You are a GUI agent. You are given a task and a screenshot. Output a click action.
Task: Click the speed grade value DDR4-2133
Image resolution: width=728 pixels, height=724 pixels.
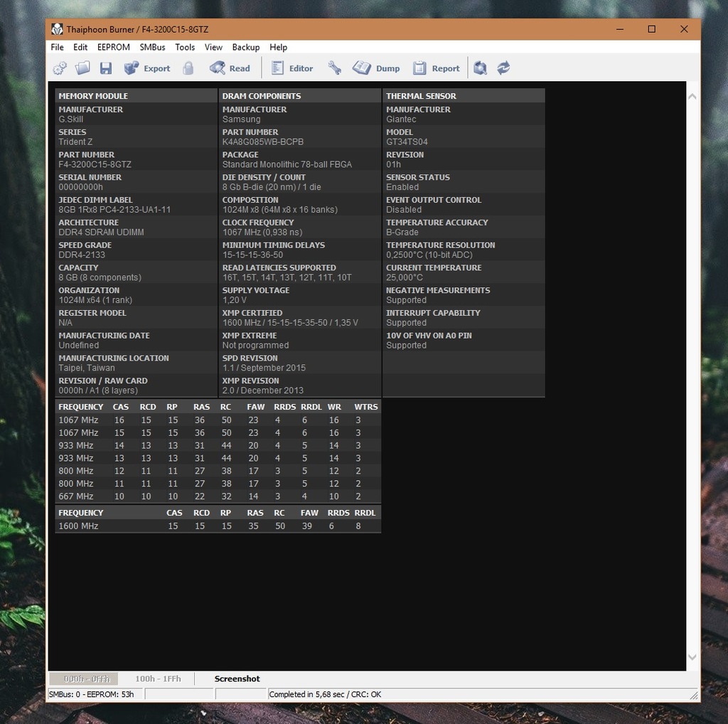point(82,255)
